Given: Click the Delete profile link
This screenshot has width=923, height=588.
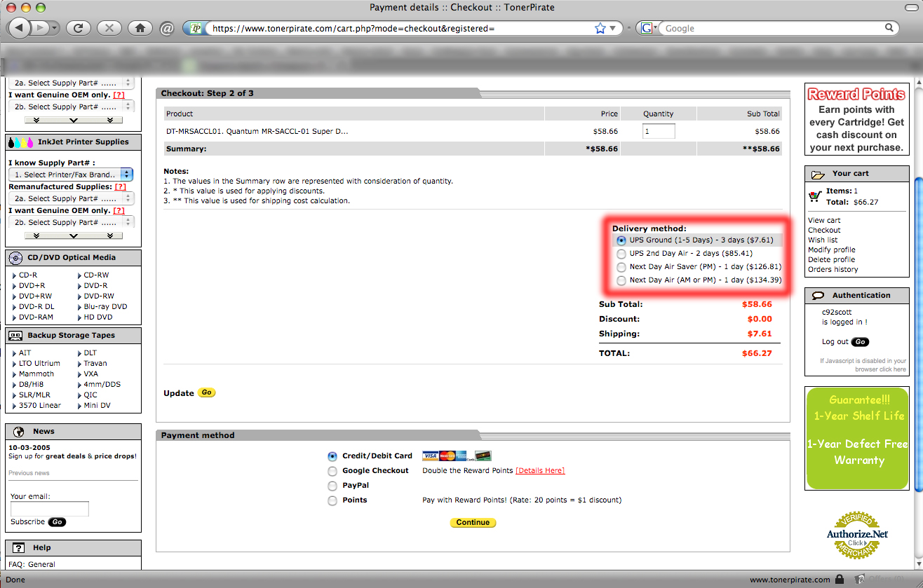Looking at the screenshot, I should pos(832,259).
